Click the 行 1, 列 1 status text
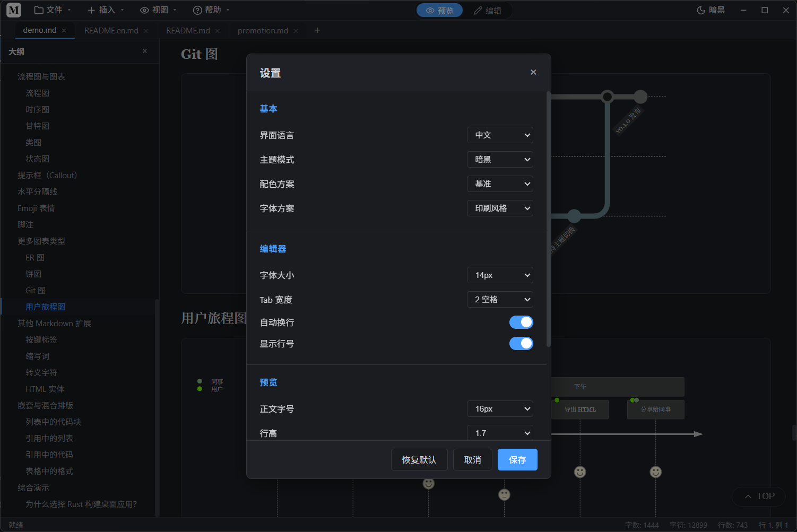The height and width of the screenshot is (532, 797). pyautogui.click(x=773, y=525)
